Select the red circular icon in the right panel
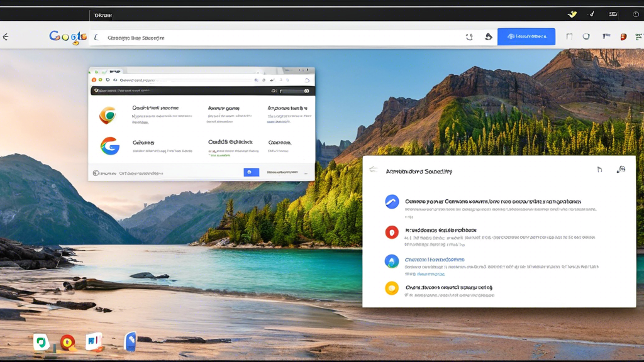 (392, 233)
